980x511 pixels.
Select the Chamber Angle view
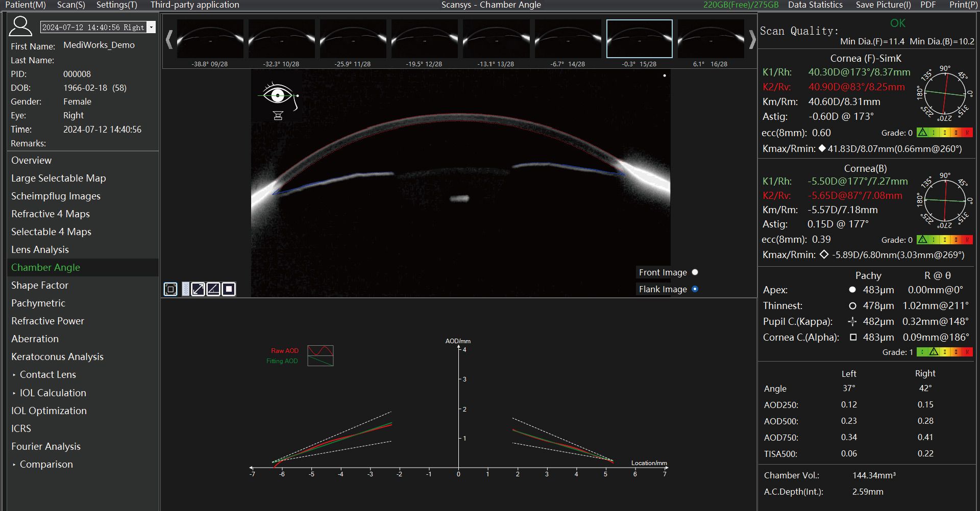pos(83,267)
